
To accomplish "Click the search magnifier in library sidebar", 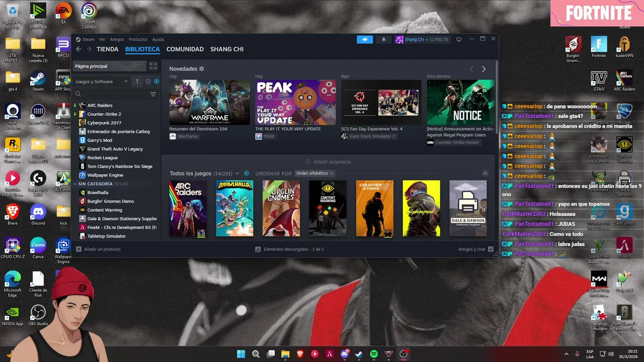I will click(x=78, y=94).
